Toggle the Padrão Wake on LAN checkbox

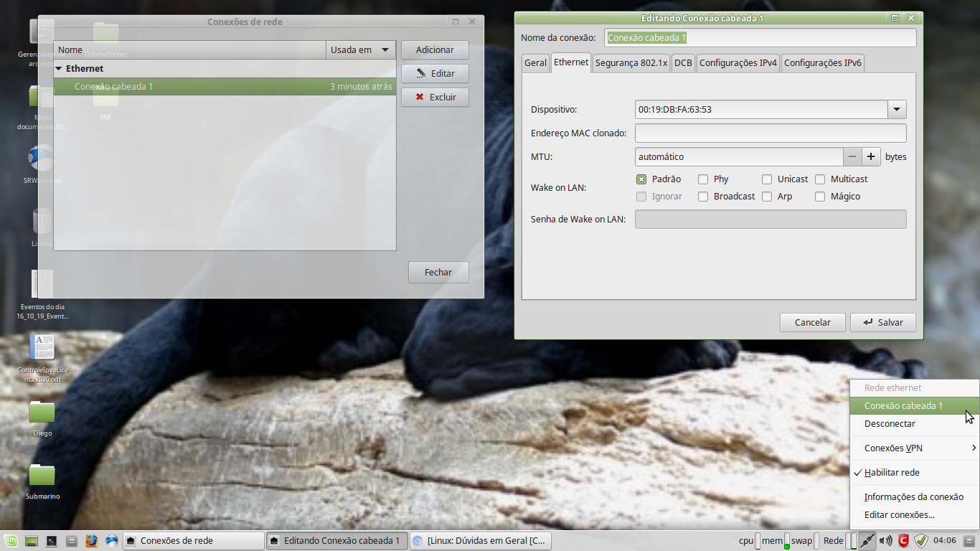pos(641,179)
